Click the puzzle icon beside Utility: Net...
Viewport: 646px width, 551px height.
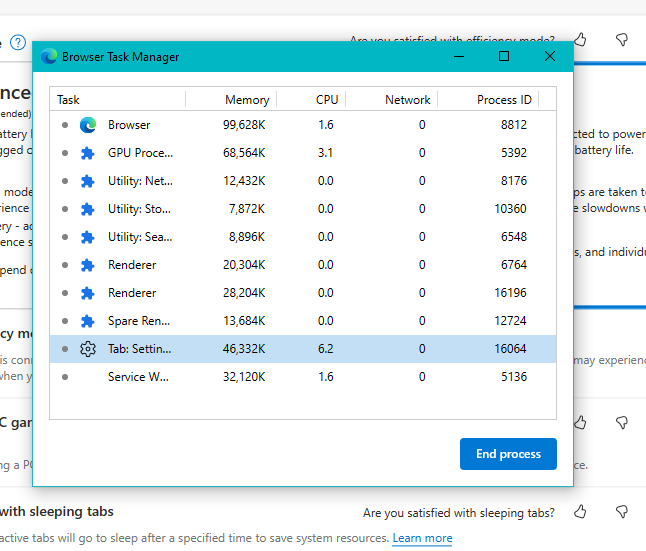[x=87, y=181]
